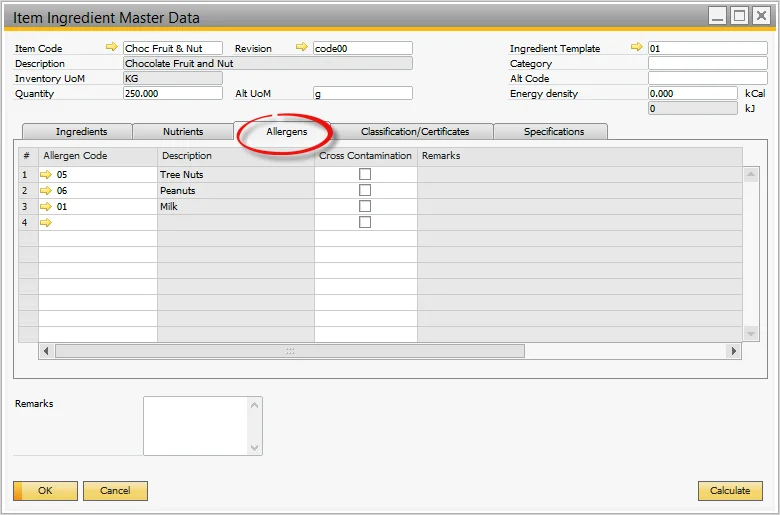The image size is (780, 515).
Task: Open the Specifications tab
Action: tap(551, 132)
